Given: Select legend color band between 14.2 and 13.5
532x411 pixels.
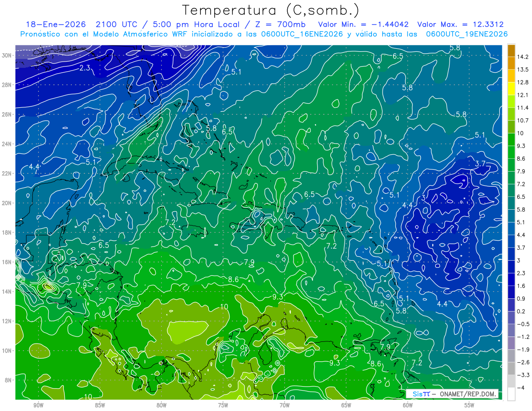Looking at the screenshot, I should click(511, 63).
